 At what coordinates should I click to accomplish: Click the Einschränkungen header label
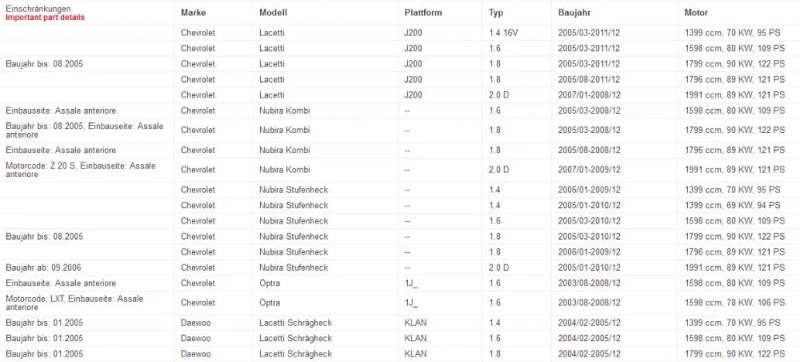(x=38, y=9)
